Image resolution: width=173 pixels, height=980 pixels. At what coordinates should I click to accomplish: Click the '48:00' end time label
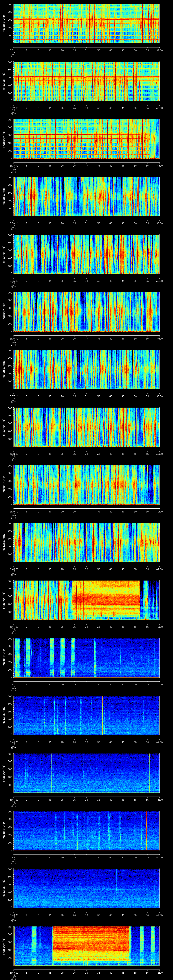pos(159,972)
